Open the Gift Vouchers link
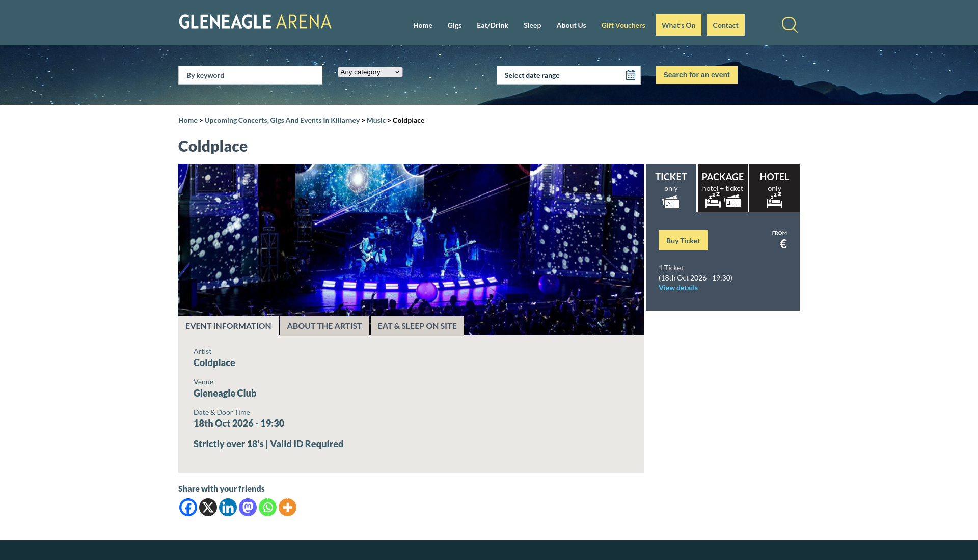 pyautogui.click(x=623, y=25)
